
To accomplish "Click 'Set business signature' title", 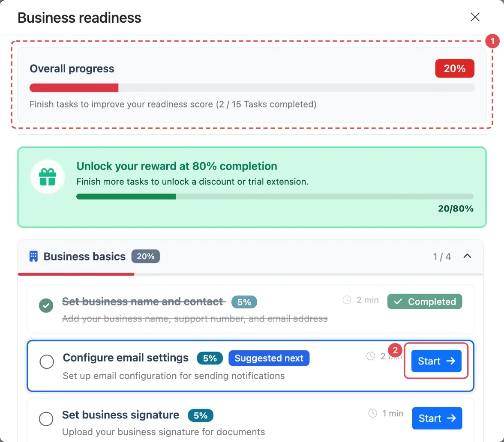I will (x=120, y=415).
